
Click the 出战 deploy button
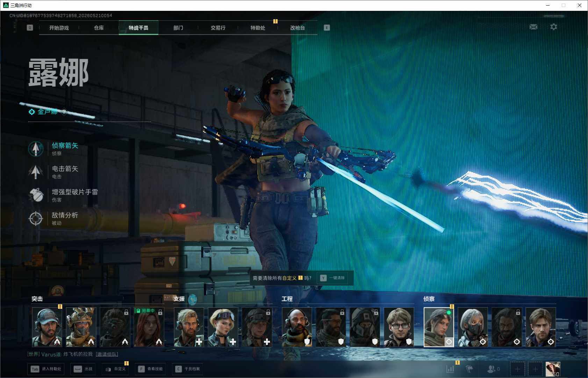tap(83, 369)
